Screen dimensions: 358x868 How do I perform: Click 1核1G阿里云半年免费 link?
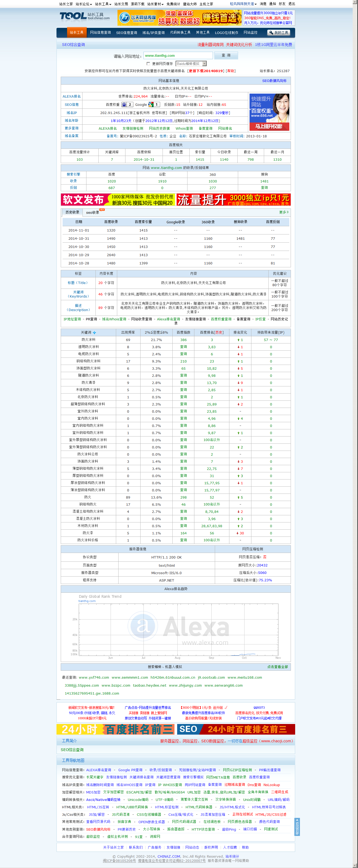tap(273, 45)
